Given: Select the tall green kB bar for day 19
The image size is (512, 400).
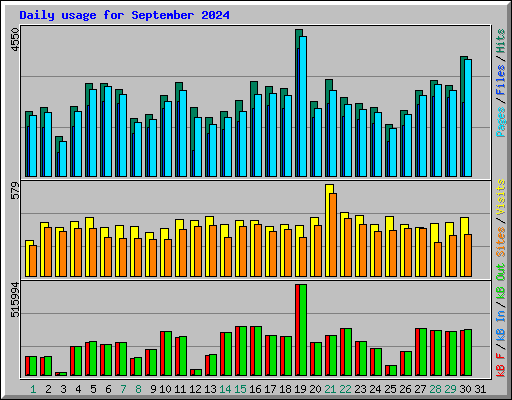Looking at the screenshot, I should 303,330.
